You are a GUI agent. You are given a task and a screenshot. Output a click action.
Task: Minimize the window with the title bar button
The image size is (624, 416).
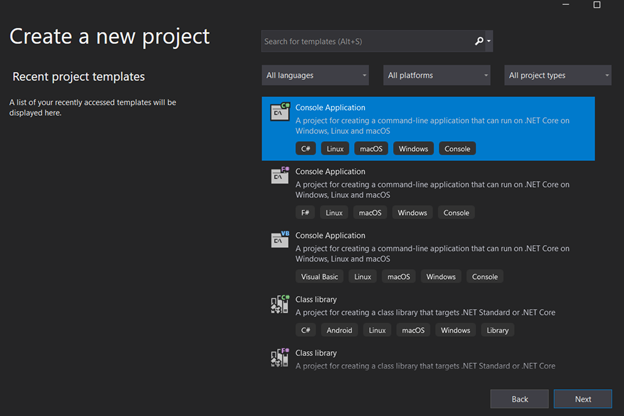566,5
